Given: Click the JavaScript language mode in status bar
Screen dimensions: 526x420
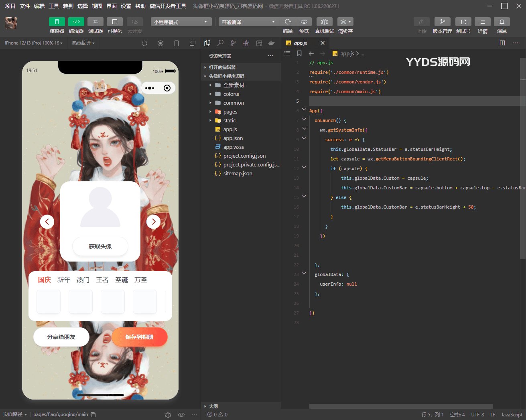Looking at the screenshot, I should pyautogui.click(x=512, y=415).
